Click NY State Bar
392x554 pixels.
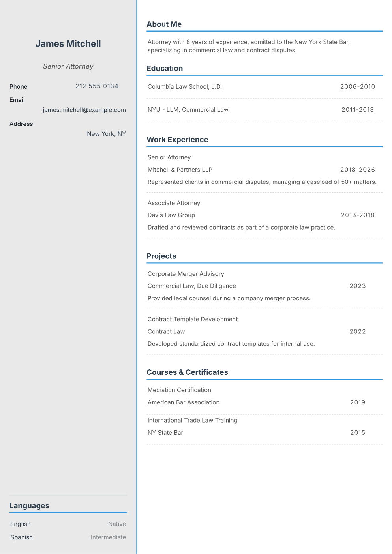pos(165,433)
